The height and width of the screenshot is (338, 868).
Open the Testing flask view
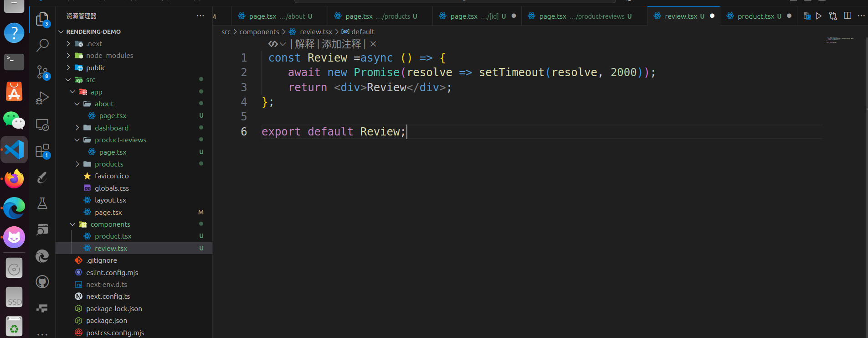point(42,203)
